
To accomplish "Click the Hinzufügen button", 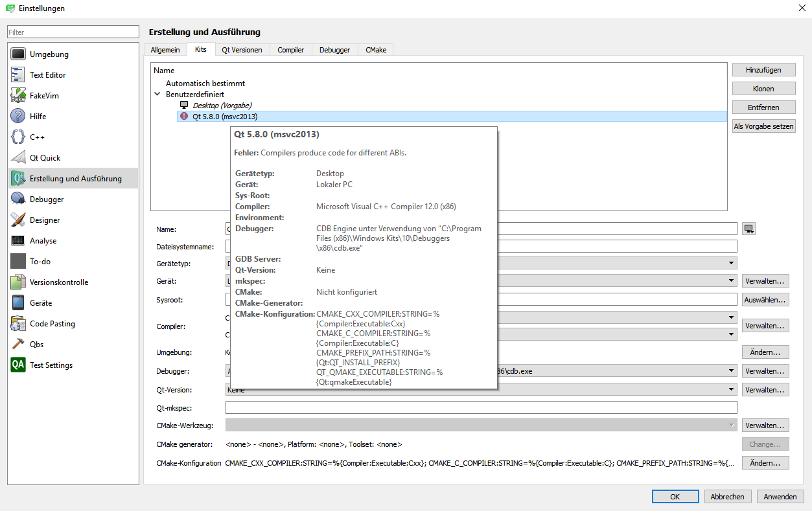I will click(763, 70).
